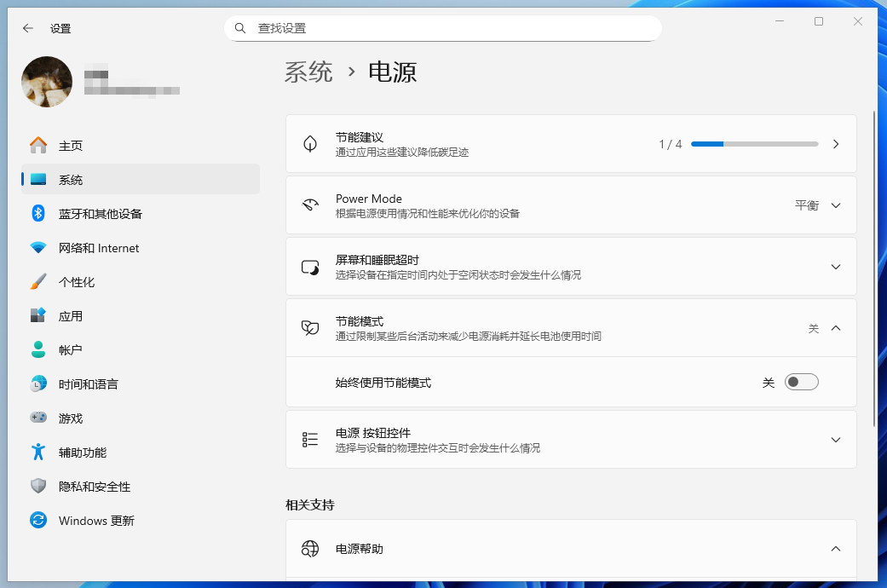Click the Bluetooth icon in sidebar

(38, 213)
